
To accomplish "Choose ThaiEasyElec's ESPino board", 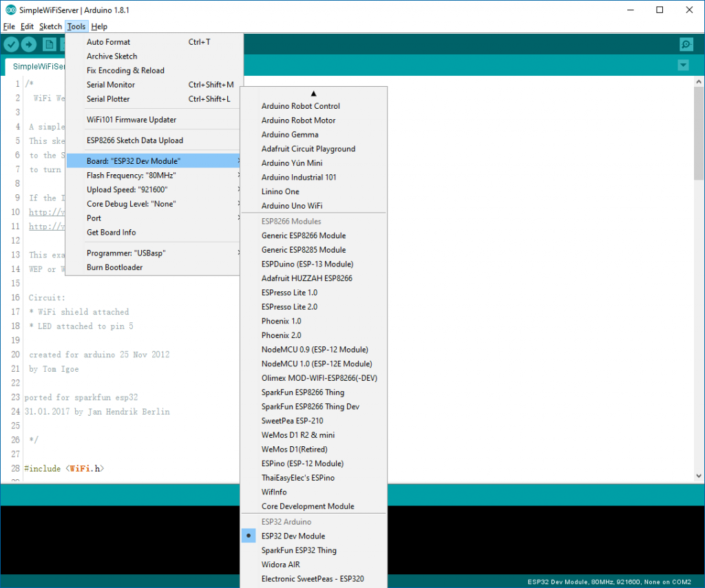I will (314, 478).
